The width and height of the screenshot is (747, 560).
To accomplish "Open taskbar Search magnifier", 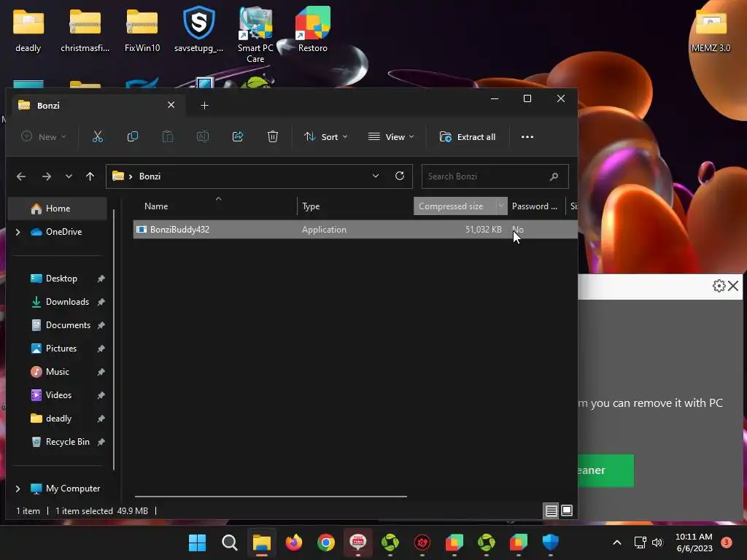I will (230, 542).
